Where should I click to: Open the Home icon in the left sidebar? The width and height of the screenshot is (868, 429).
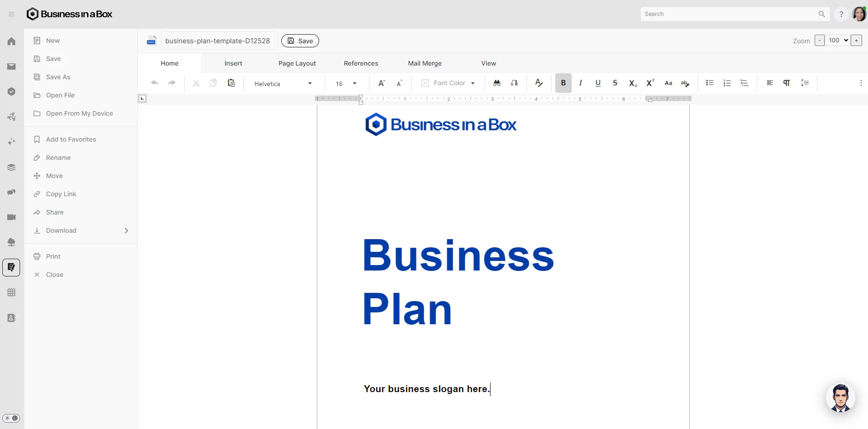11,41
